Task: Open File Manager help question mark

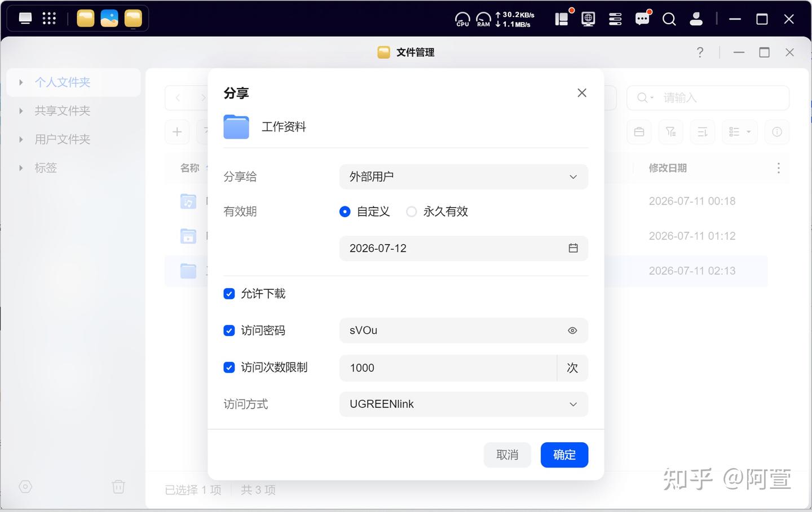Action: pos(700,52)
